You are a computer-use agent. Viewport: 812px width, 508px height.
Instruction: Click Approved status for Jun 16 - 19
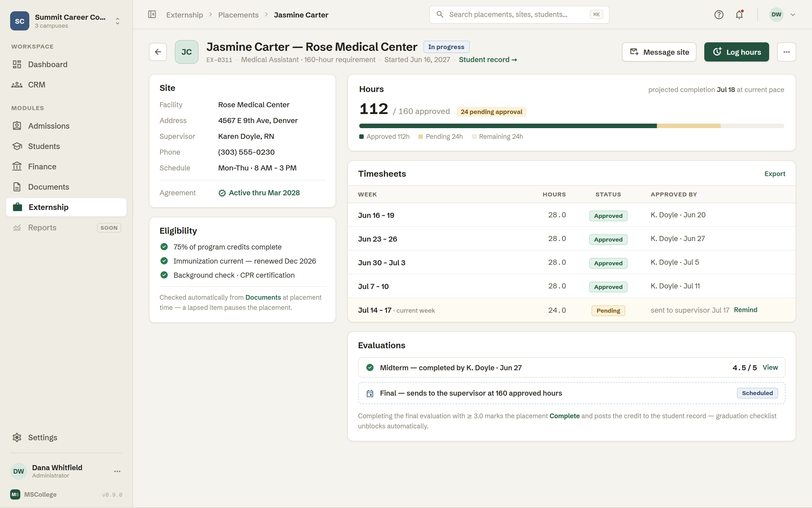click(608, 216)
